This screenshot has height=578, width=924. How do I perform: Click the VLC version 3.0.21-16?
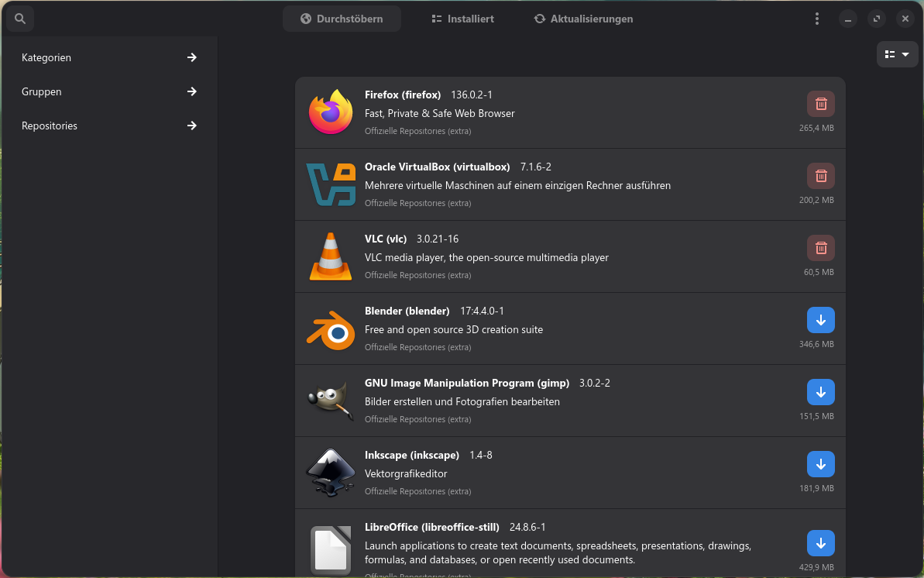tap(438, 239)
